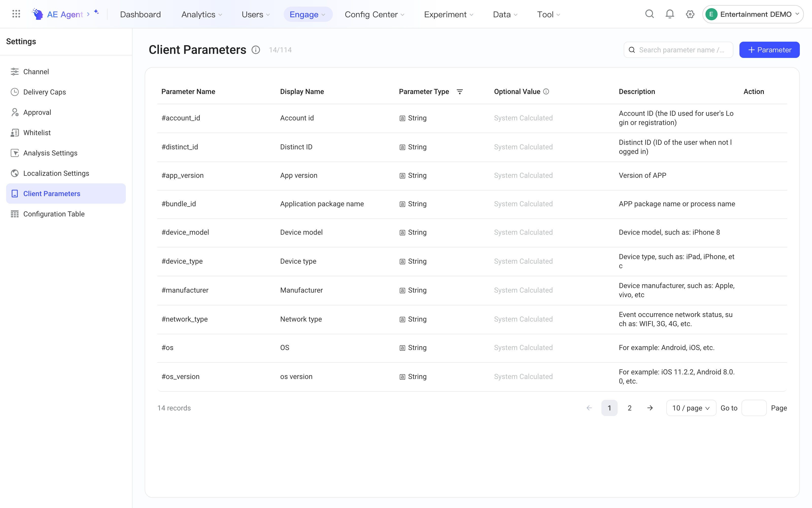Expand the Analytics menu
Screen dimensions: 812x508
202,14
